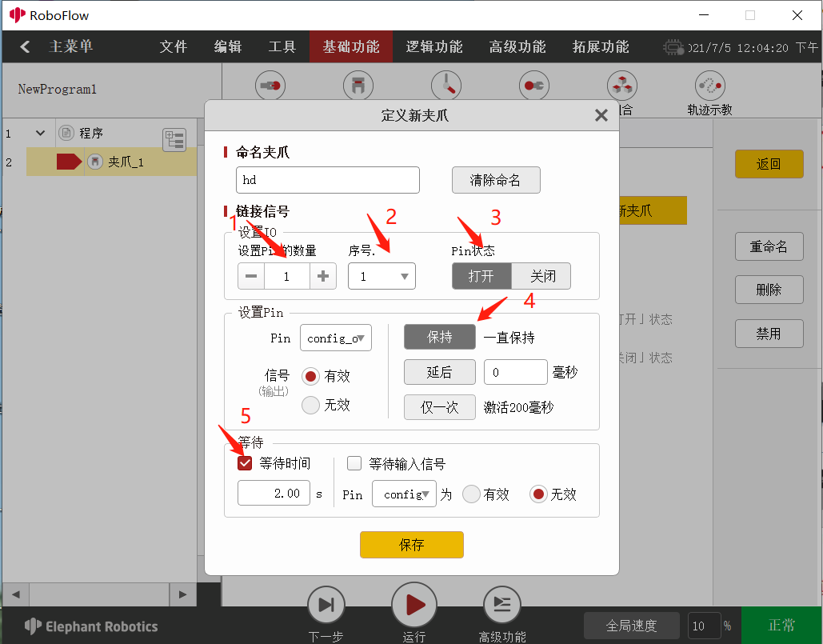The height and width of the screenshot is (644, 823).
Task: Open the wait input Pin config dropdown
Action: point(404,494)
